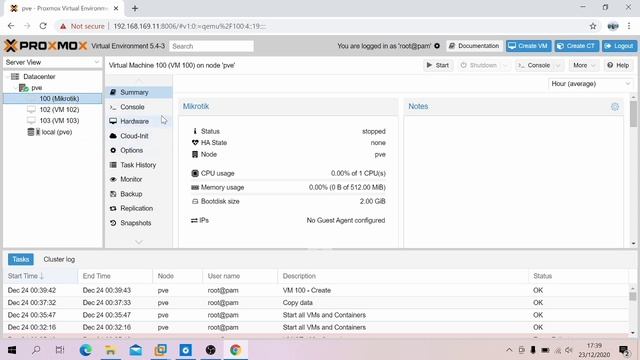Screen dimensions: 640x360
Task: Click the browser address bar URL
Action: (189, 26)
